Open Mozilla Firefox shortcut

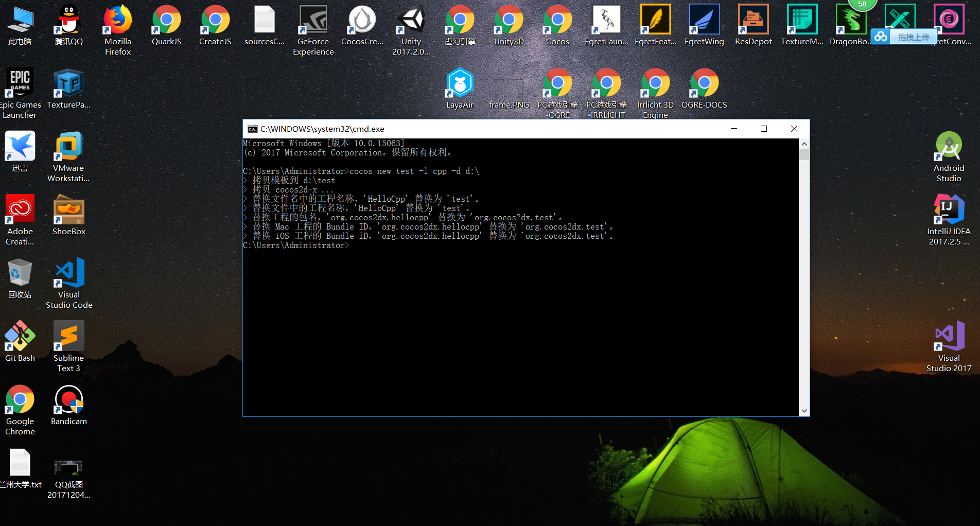point(118,30)
